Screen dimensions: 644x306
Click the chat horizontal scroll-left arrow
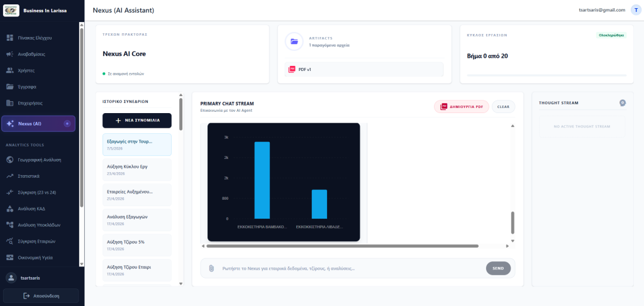click(203, 246)
